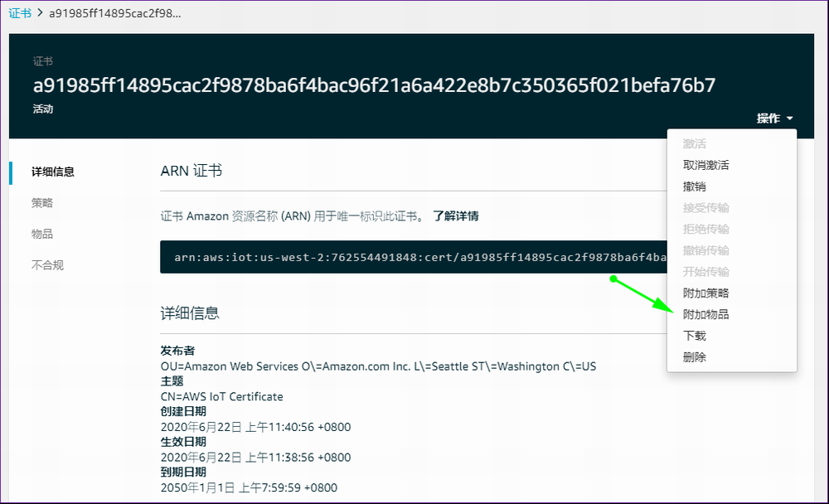This screenshot has width=829, height=504.
Task: Open the 物品 sidebar tab
Action: coord(42,234)
